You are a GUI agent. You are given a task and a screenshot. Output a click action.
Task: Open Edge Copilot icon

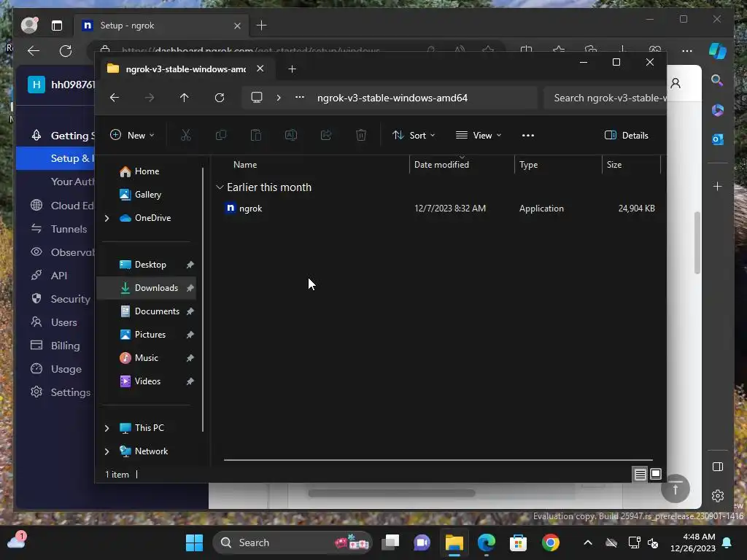coord(718,51)
